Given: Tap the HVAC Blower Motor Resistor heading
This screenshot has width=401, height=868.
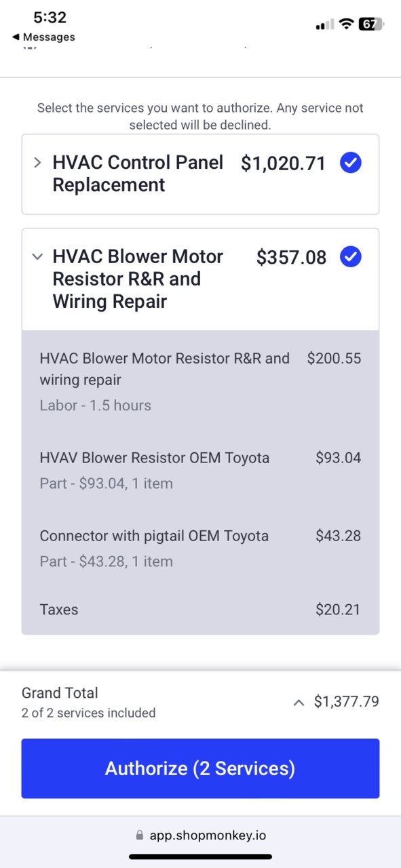Looking at the screenshot, I should coord(138,279).
